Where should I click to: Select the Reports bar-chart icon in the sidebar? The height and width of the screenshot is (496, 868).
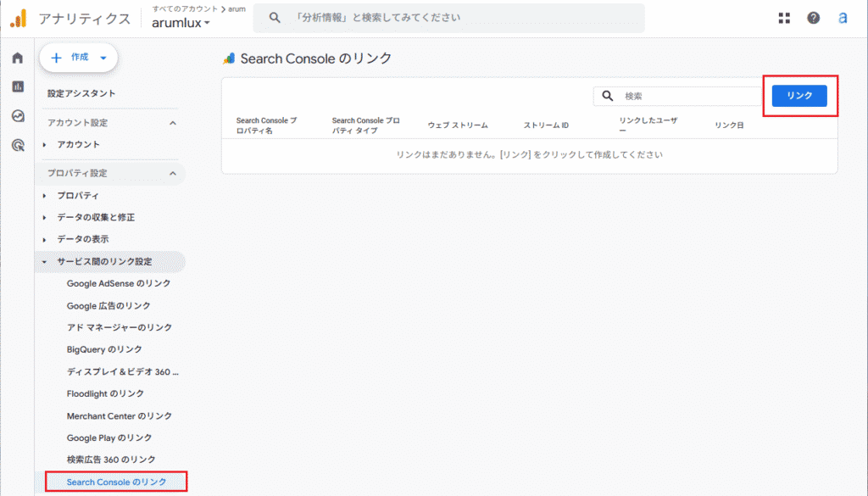point(15,86)
